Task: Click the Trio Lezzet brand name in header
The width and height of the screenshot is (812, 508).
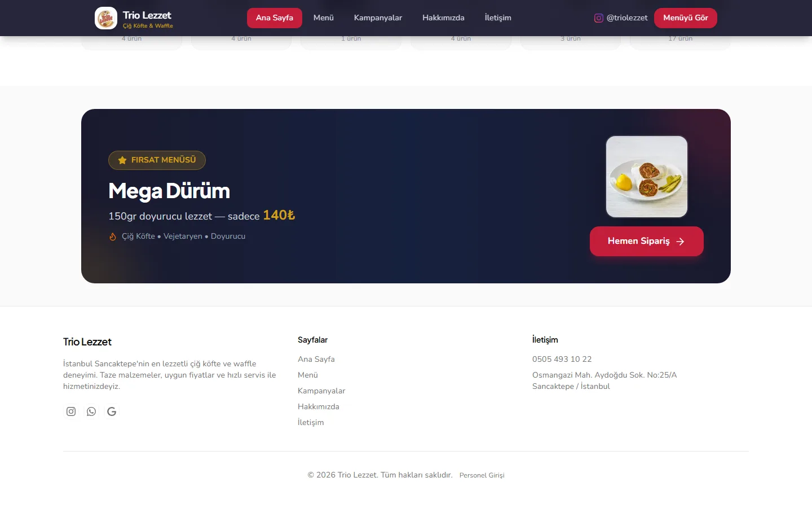Action: pyautogui.click(x=147, y=15)
